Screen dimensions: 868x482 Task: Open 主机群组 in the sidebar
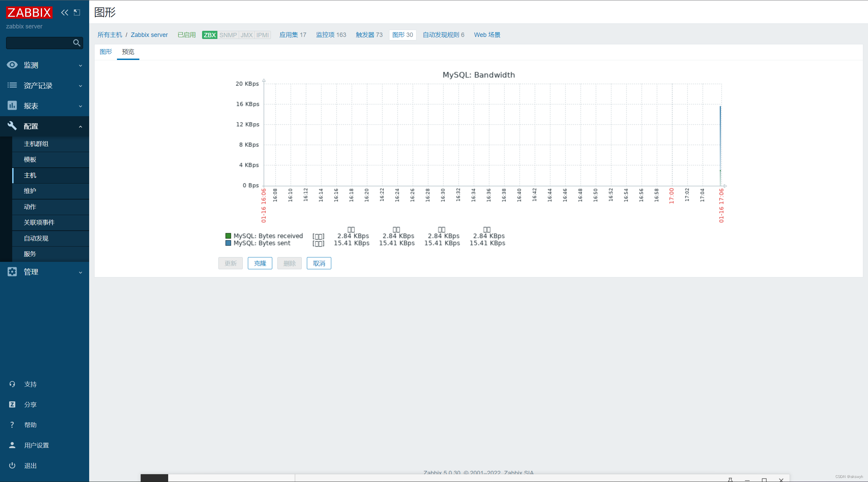[x=51, y=144]
